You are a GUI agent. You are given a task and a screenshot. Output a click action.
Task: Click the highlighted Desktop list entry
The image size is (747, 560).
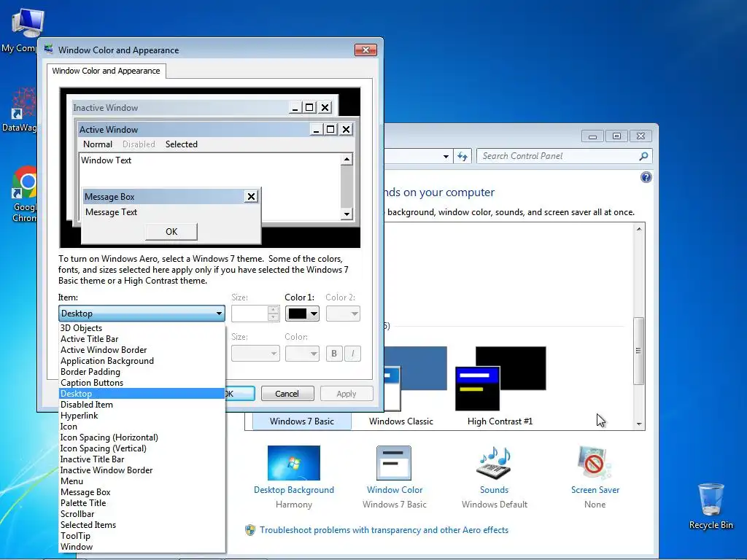pyautogui.click(x=142, y=393)
